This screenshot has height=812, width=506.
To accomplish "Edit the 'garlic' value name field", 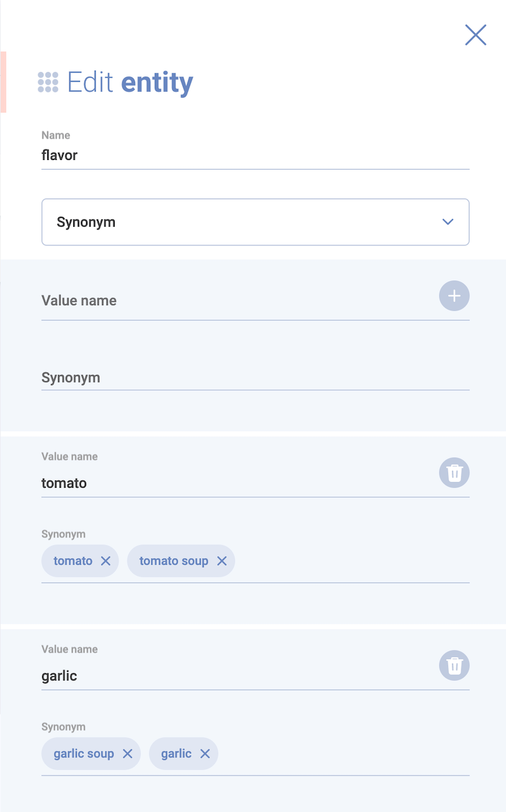I will pos(236,676).
